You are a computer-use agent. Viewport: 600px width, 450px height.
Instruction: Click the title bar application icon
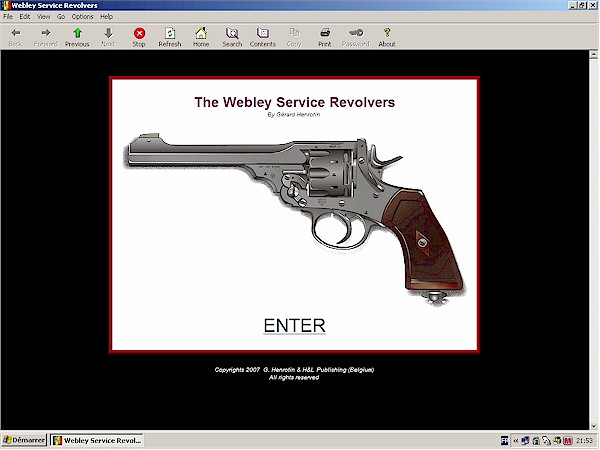point(5,5)
